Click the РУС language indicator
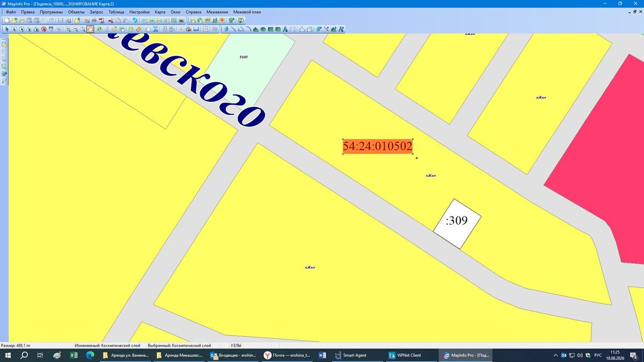Image resolution: width=644 pixels, height=362 pixels. (597, 355)
